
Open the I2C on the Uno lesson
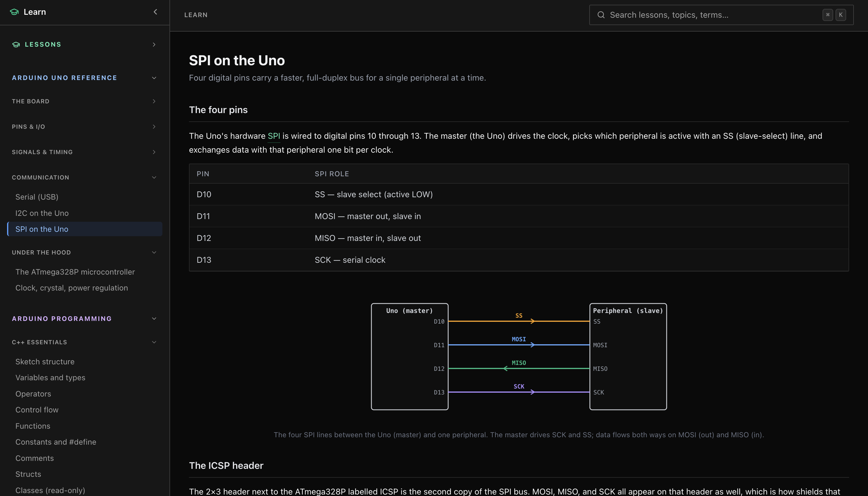click(x=42, y=213)
